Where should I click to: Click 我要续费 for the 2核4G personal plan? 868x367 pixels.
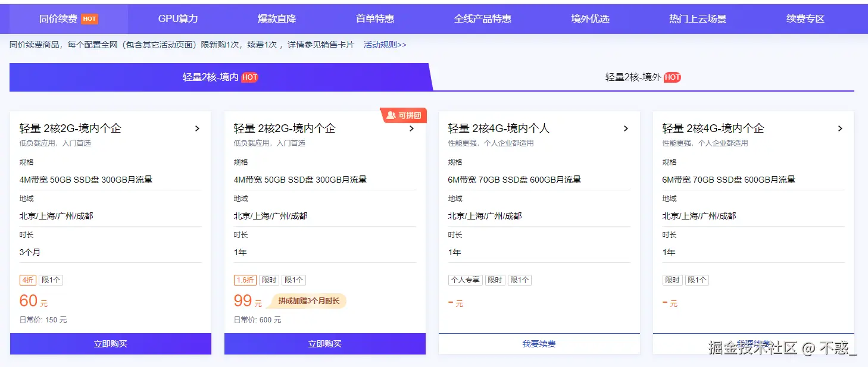539,344
